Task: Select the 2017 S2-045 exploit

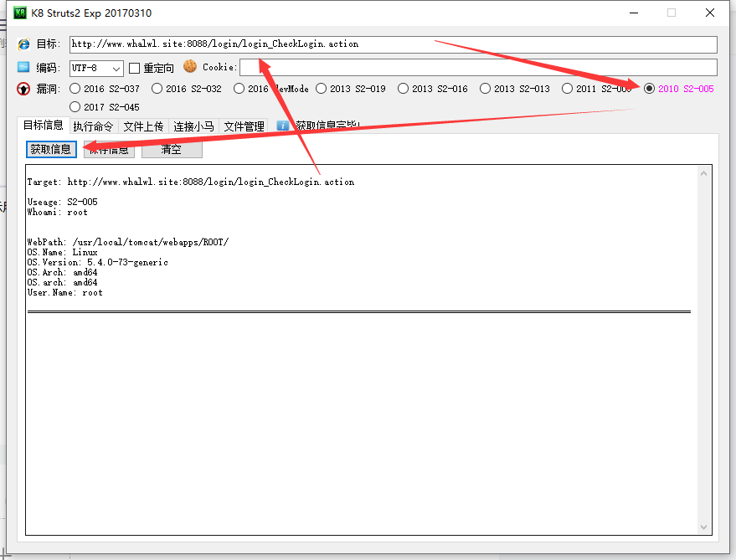Action: (75, 106)
